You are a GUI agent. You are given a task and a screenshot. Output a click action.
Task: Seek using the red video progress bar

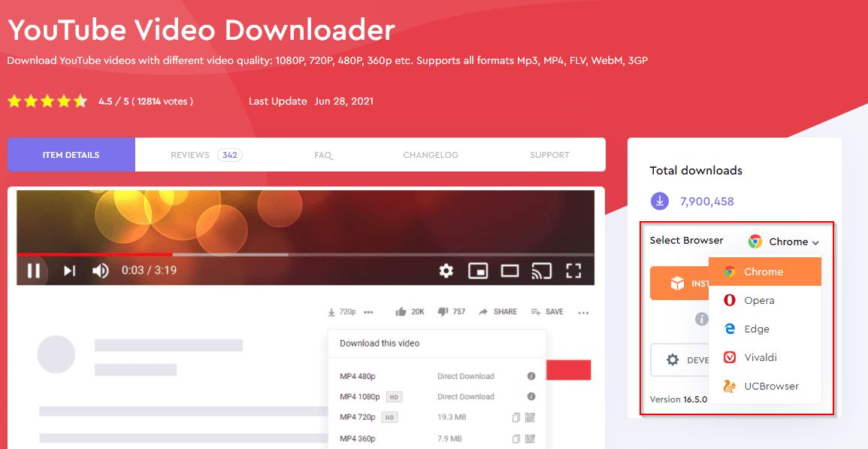coord(94,254)
